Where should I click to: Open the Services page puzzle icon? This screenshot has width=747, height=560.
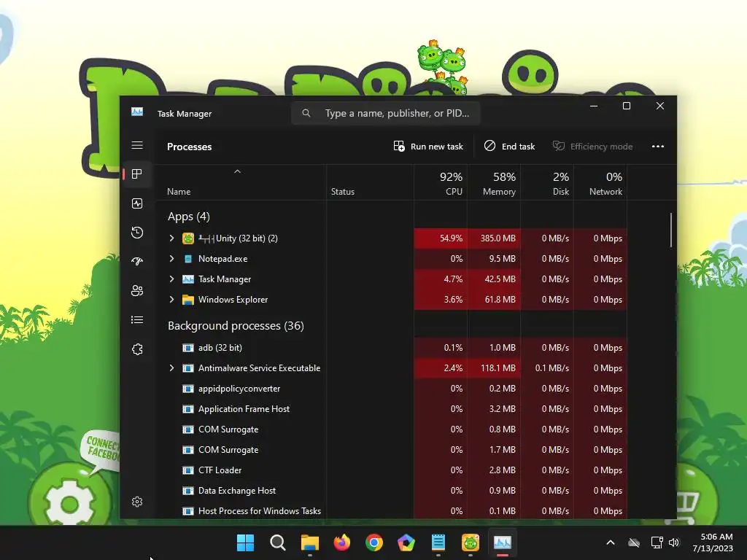[x=137, y=349]
